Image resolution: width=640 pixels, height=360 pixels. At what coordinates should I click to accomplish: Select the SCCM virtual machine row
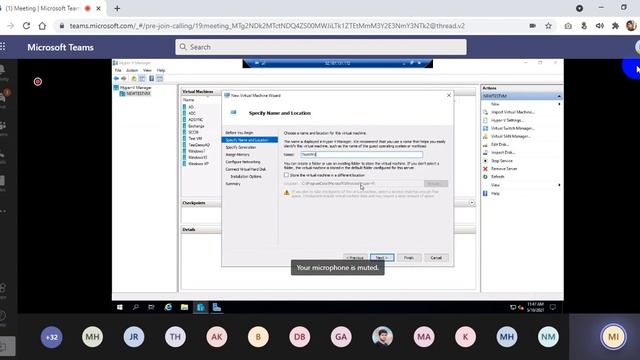pyautogui.click(x=193, y=132)
